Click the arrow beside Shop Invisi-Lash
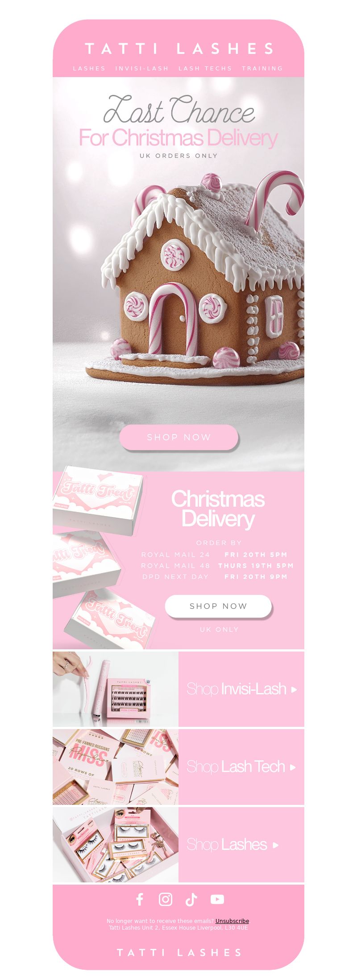The height and width of the screenshot is (980, 357). 294,689
